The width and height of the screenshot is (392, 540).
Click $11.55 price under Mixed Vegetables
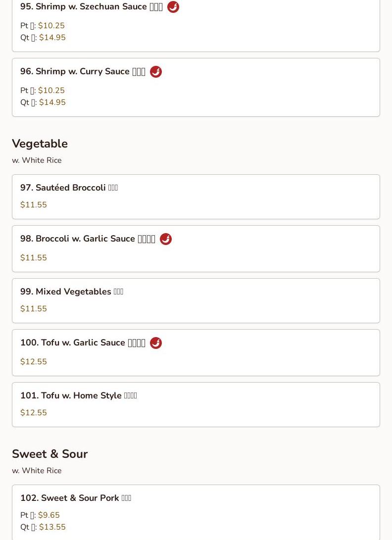tap(34, 309)
